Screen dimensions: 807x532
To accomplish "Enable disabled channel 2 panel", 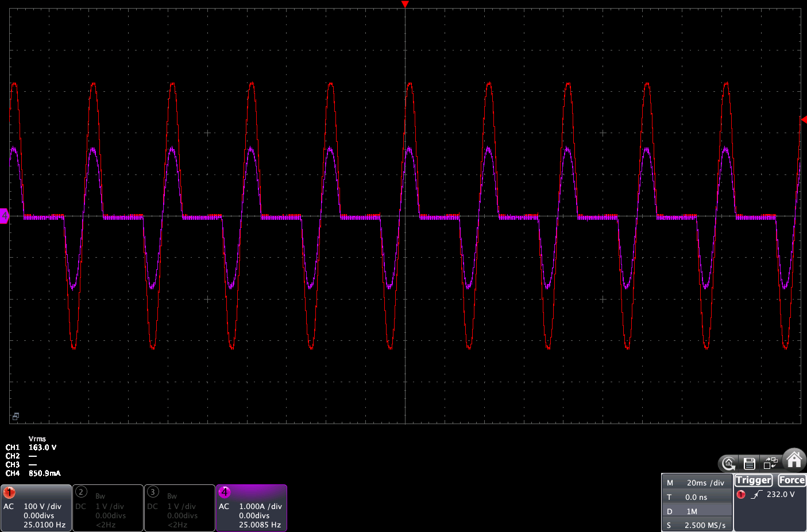I will point(107,508).
